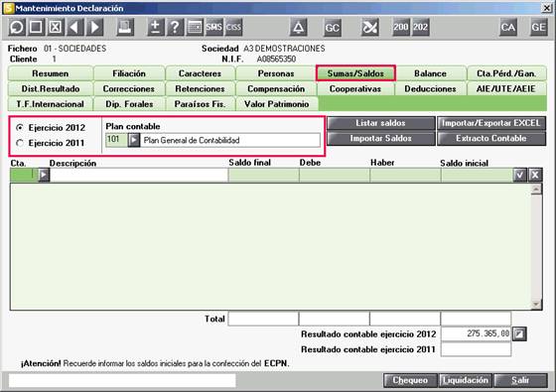556x392 pixels.
Task: Click the plus/minus toolbar icon
Action: (x=155, y=28)
